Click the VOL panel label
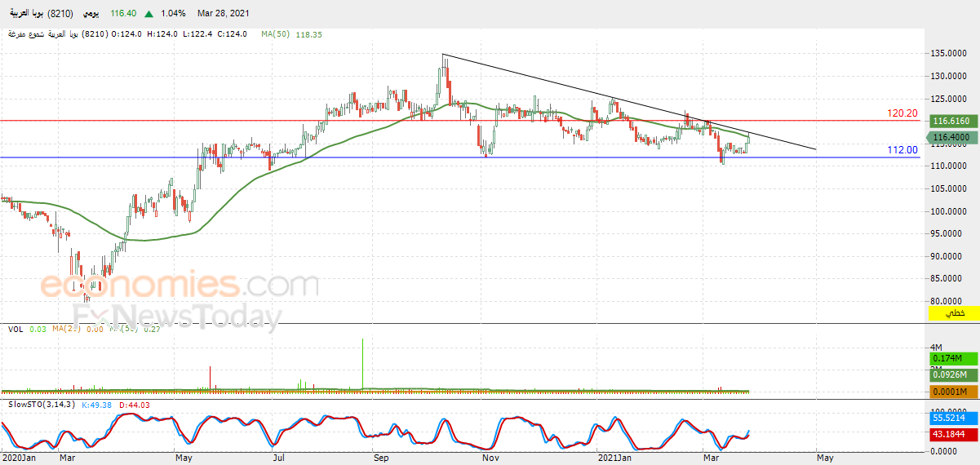 [16, 329]
